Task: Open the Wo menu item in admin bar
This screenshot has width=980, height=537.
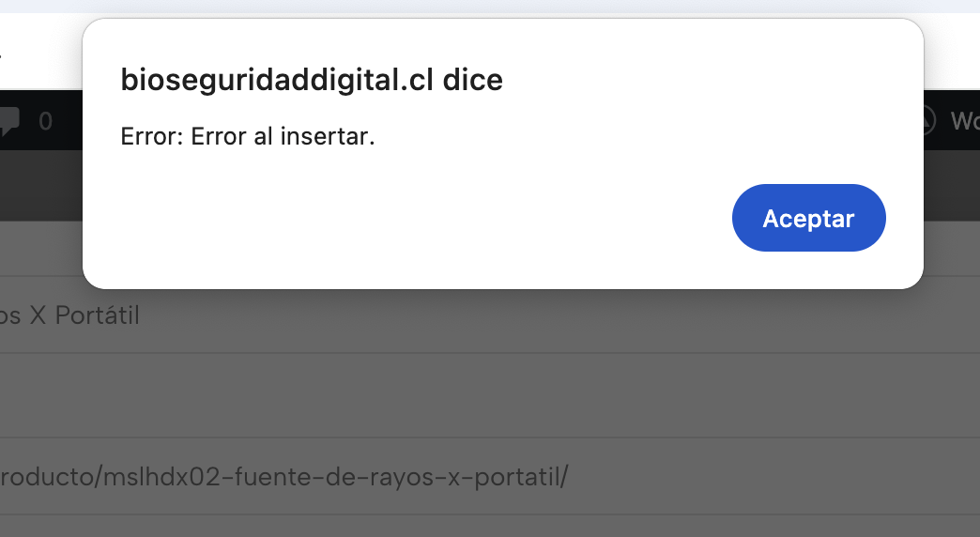Action: pos(964,121)
